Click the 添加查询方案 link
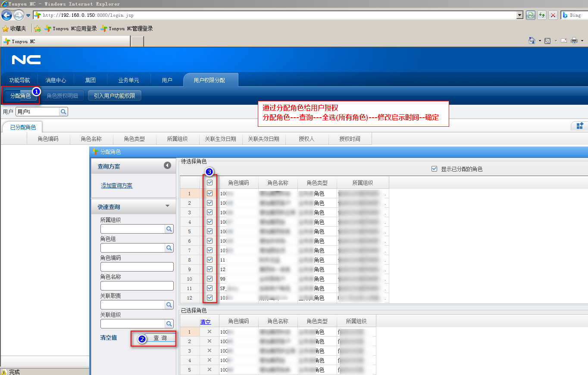This screenshot has height=375, width=588. (117, 186)
